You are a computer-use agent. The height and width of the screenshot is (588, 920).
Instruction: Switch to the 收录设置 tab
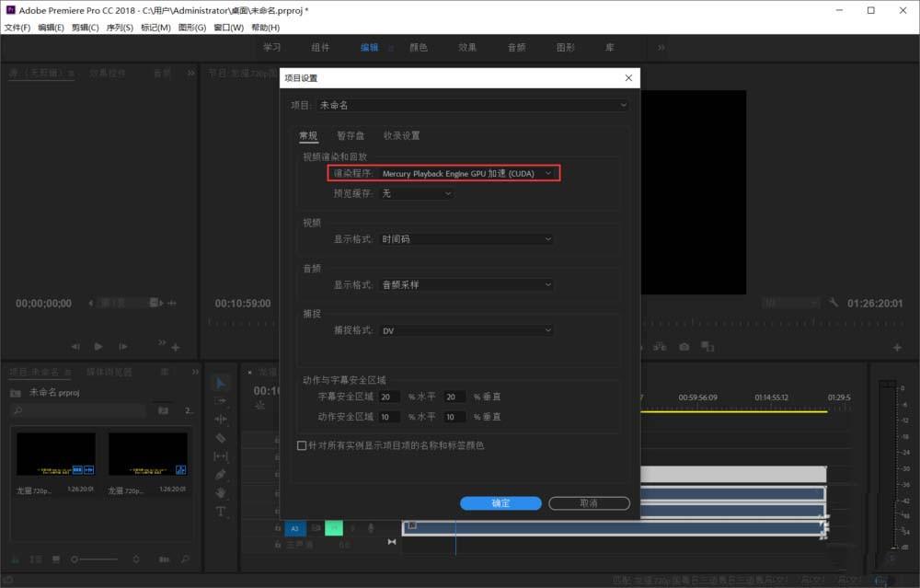click(402, 135)
